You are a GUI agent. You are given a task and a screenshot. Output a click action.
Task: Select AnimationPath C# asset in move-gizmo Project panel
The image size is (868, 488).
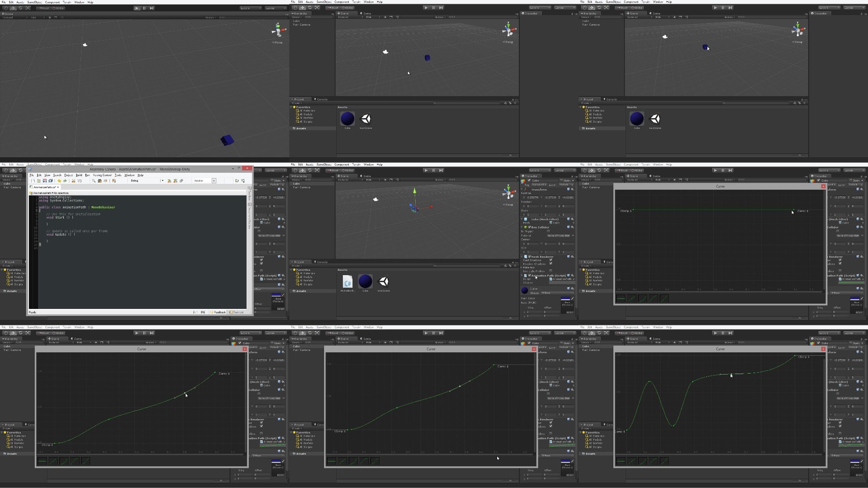click(347, 283)
